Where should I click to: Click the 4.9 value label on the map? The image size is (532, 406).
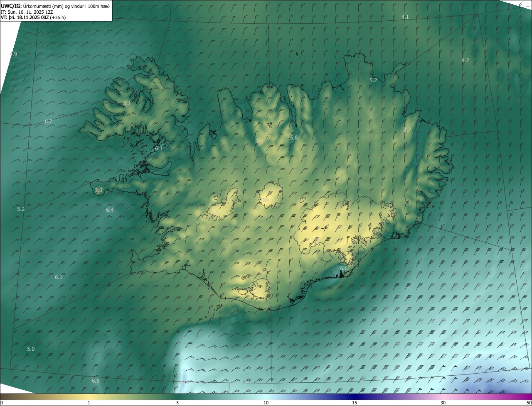(13, 54)
